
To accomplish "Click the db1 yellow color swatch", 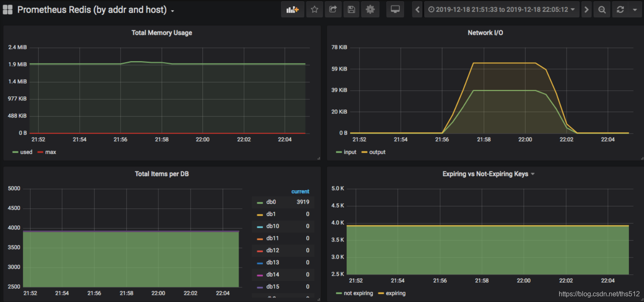I will 260,215.
